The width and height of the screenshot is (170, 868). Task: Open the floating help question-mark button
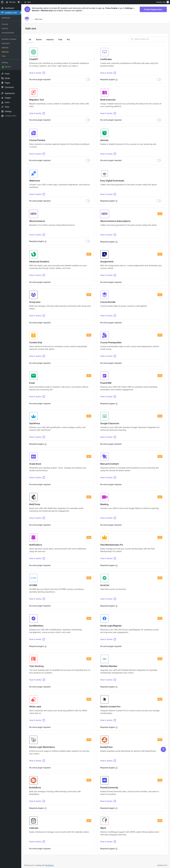[163, 749]
